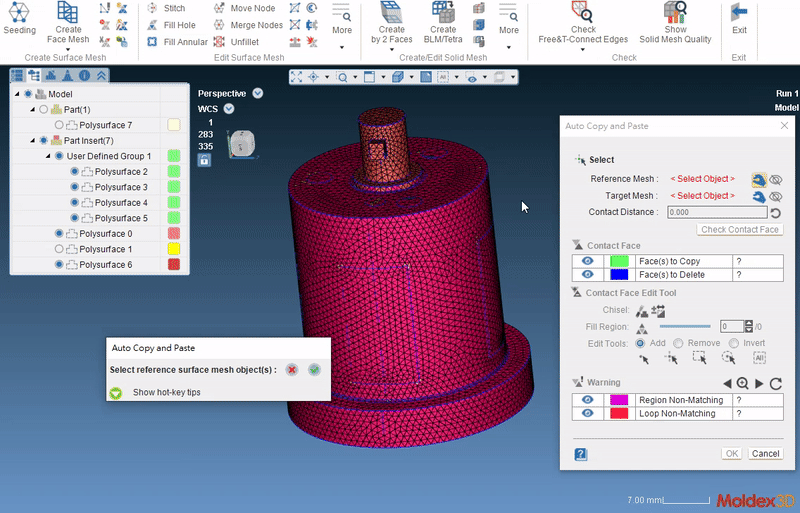Click the Seeding tool icon
Screen dimensions: 800x513
point(19,14)
